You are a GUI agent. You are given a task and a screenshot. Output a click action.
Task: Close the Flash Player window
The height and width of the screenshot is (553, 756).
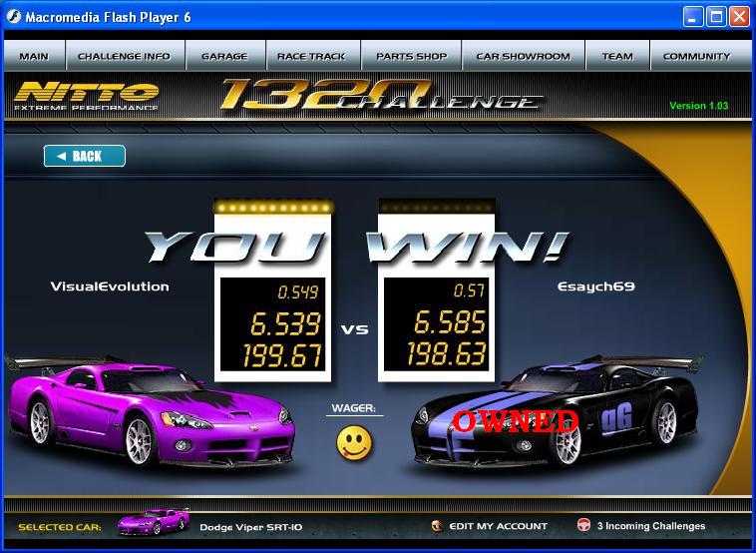tap(739, 17)
